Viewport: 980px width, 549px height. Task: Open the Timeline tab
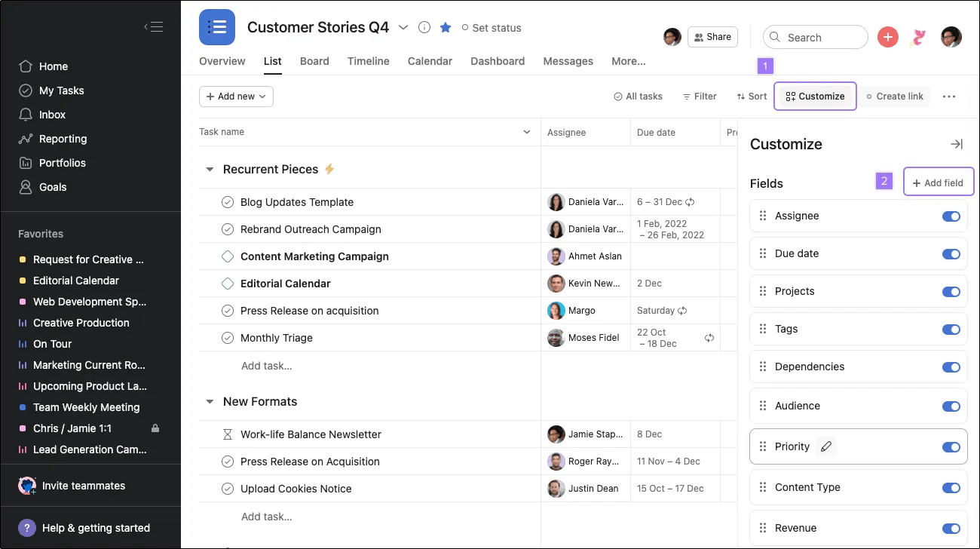click(368, 61)
